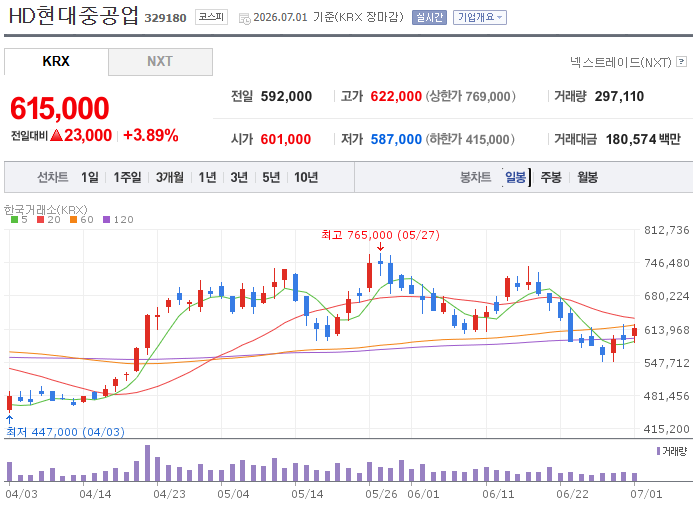Click the green 5-day moving average swatch
Image resolution: width=693 pixels, height=509 pixels.
15,220
